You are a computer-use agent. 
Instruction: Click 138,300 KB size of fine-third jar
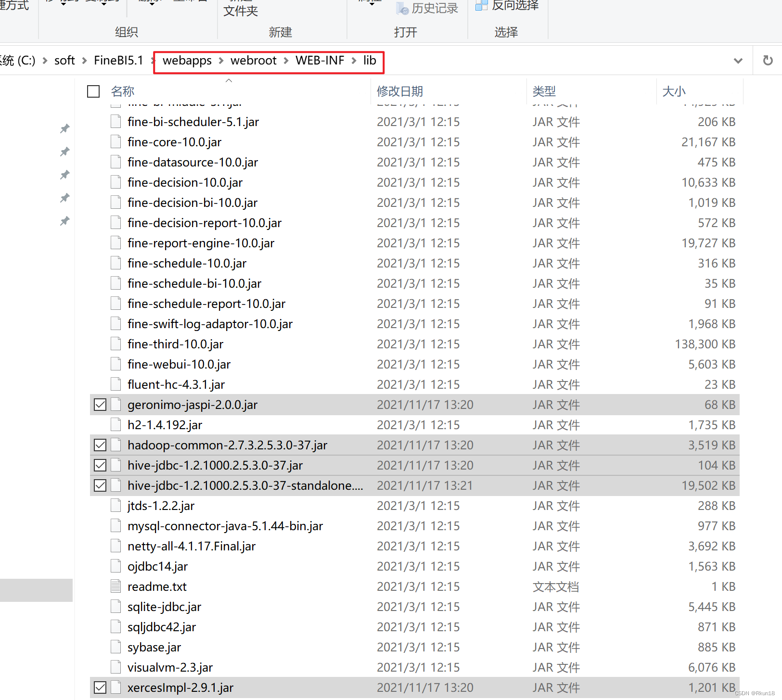pyautogui.click(x=705, y=344)
